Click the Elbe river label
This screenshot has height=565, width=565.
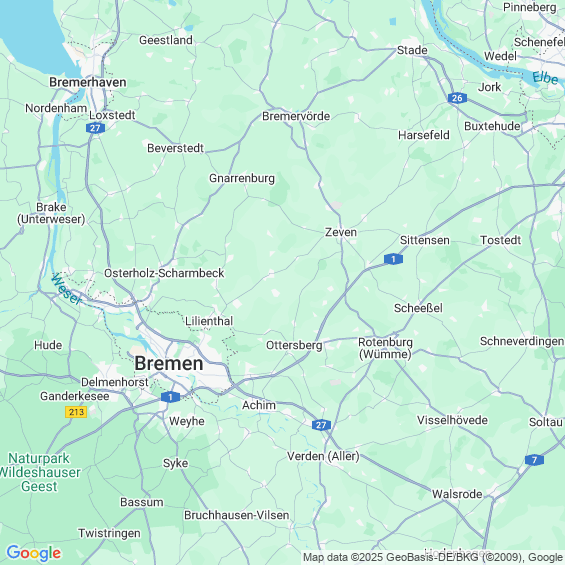545,78
